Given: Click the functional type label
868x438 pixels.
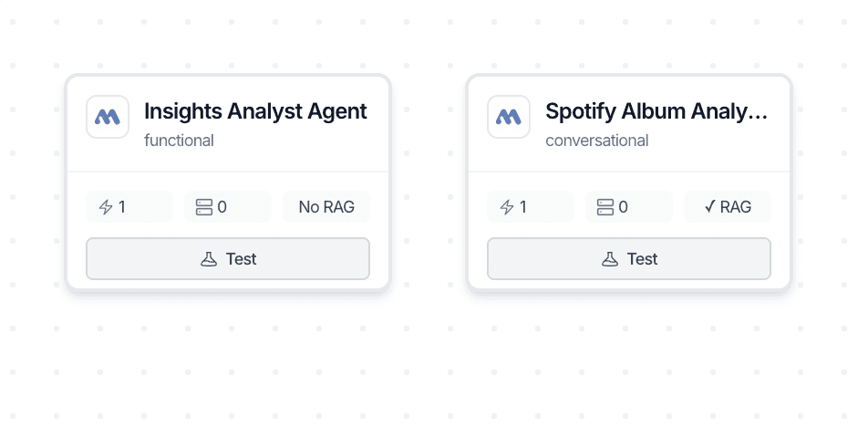Looking at the screenshot, I should (179, 141).
